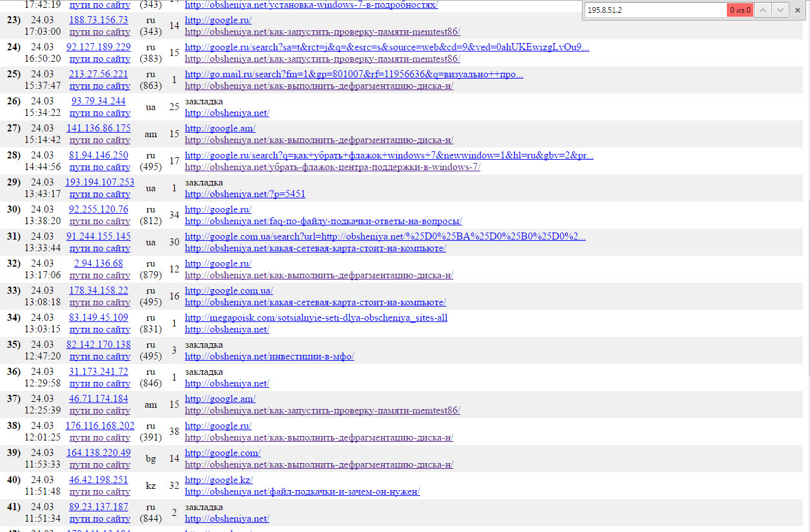Viewport: 810px width, 532px height.
Task: Open obsheniya.net home link in row 36
Action: point(227,383)
